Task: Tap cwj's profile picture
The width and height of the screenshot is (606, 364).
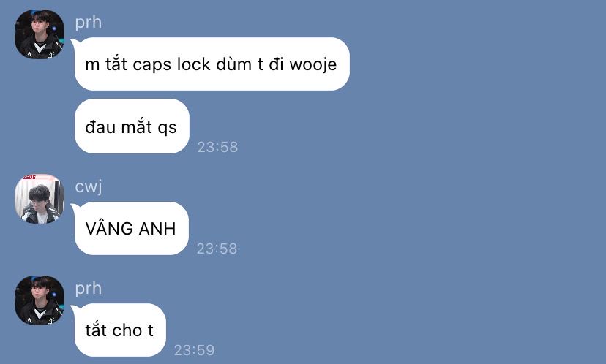Action: (40, 199)
